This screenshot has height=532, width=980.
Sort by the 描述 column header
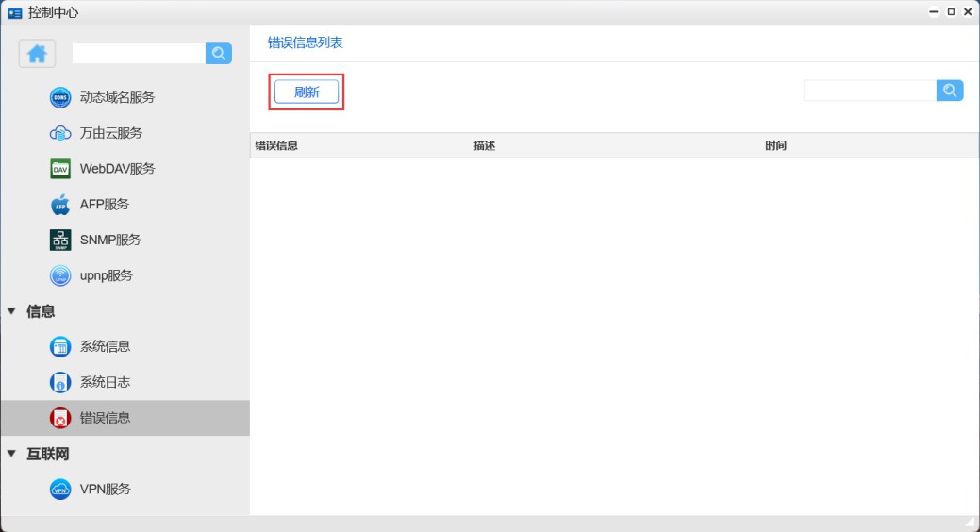(x=484, y=146)
